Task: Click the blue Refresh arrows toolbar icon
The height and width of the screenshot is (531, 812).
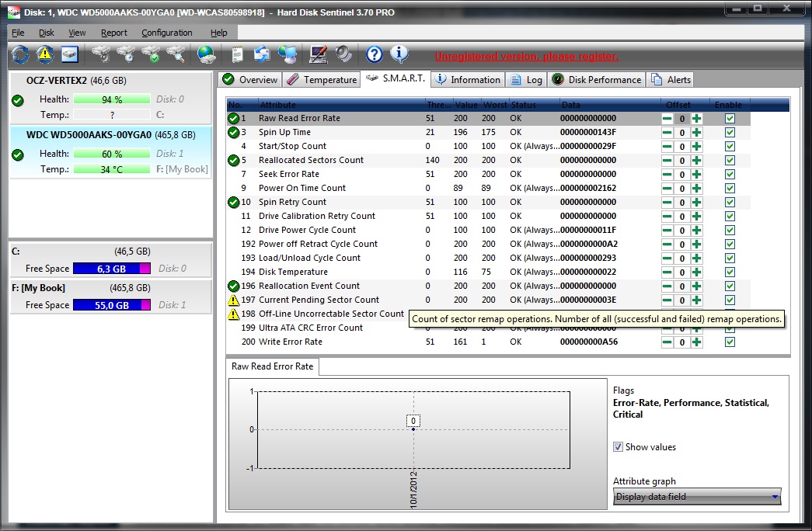Action: (20, 54)
